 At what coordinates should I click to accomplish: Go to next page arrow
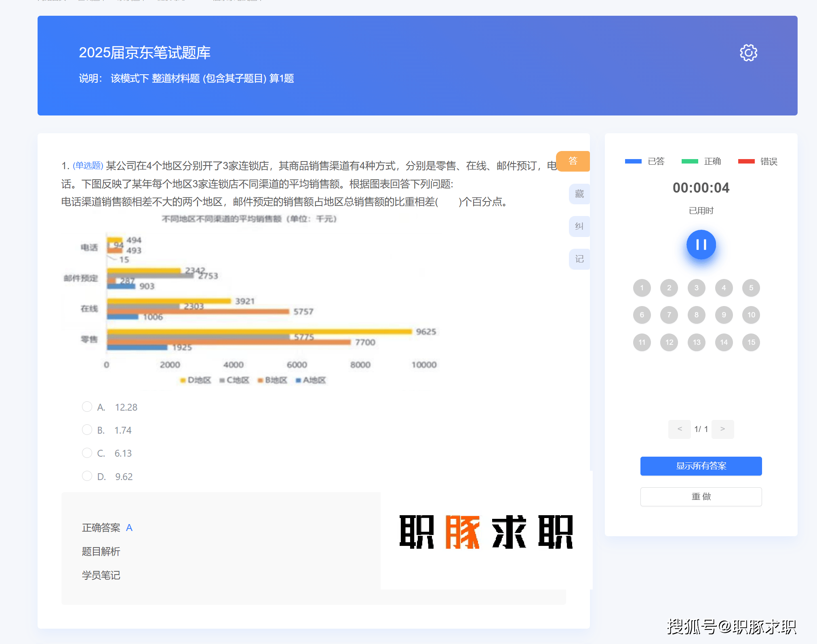point(722,429)
